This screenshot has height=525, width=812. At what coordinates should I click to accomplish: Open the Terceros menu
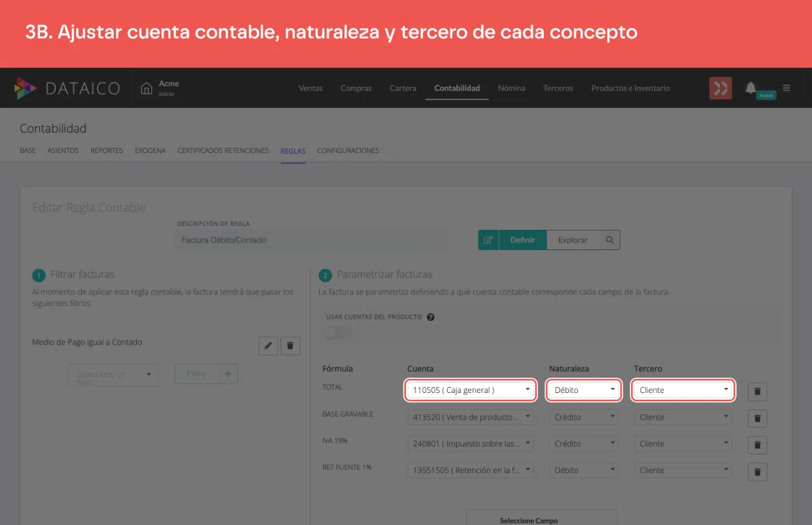pyautogui.click(x=558, y=88)
